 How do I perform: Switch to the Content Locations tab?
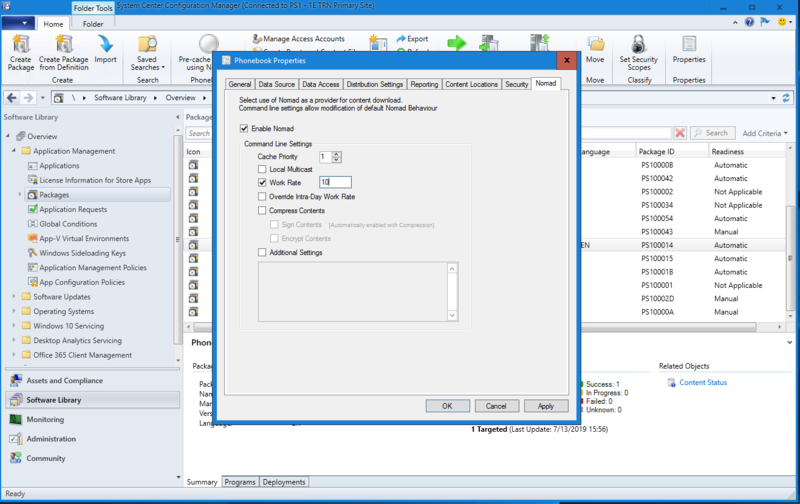[471, 85]
